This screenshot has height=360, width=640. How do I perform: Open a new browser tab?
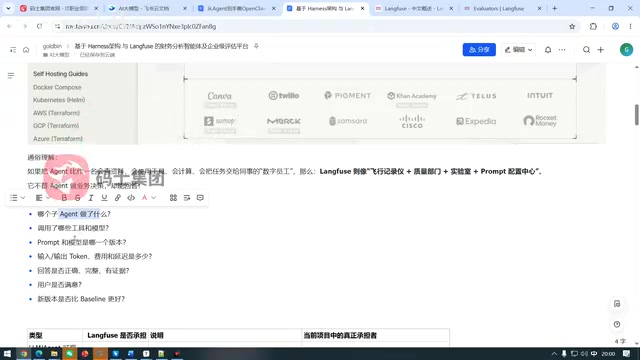[x=554, y=8]
